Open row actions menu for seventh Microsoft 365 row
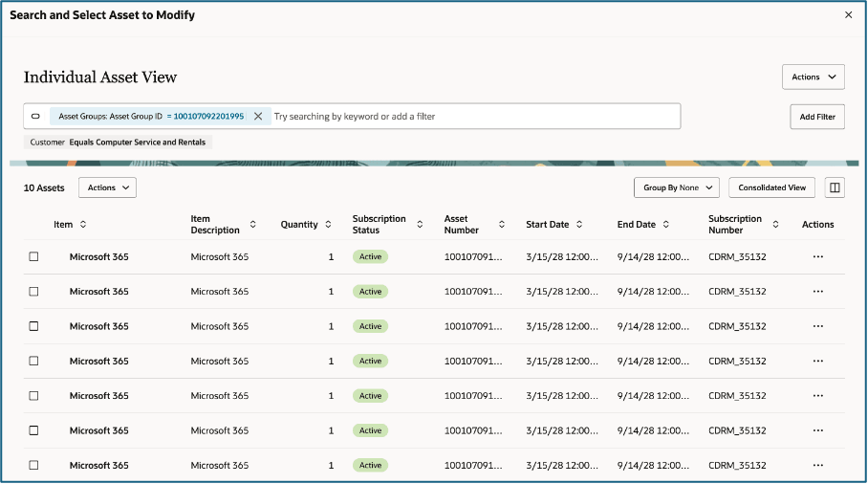The image size is (868, 484). click(818, 465)
